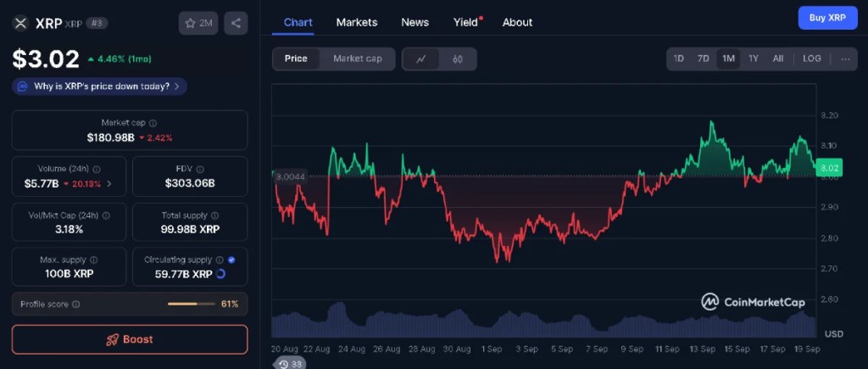Open the Markets tab
Image resolution: width=868 pixels, height=369 pixels.
(x=357, y=22)
